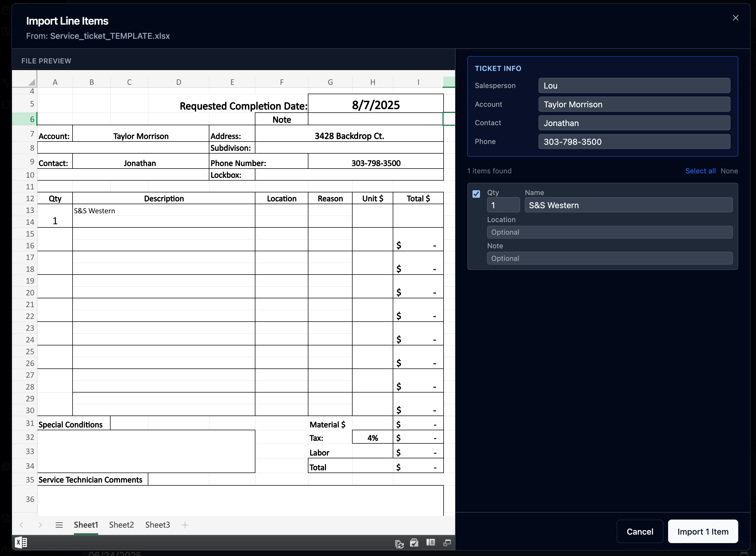
Task: Click the next sheet navigation arrow
Action: pos(41,525)
